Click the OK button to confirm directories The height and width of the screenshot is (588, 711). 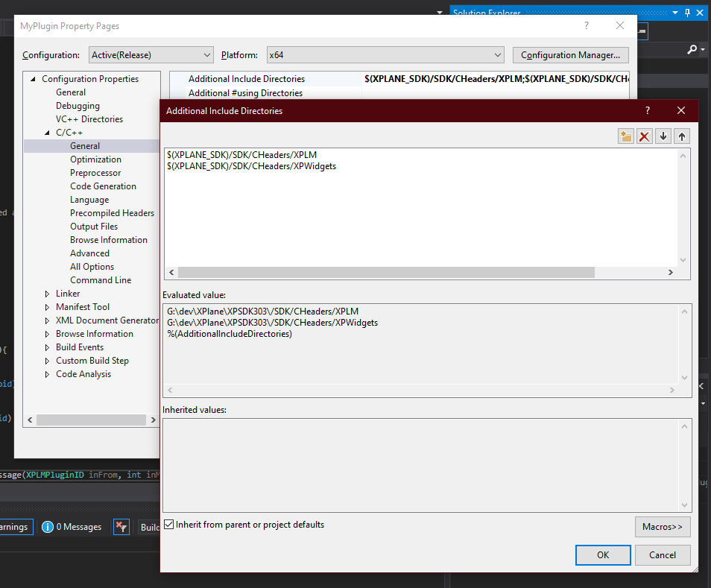coord(602,554)
